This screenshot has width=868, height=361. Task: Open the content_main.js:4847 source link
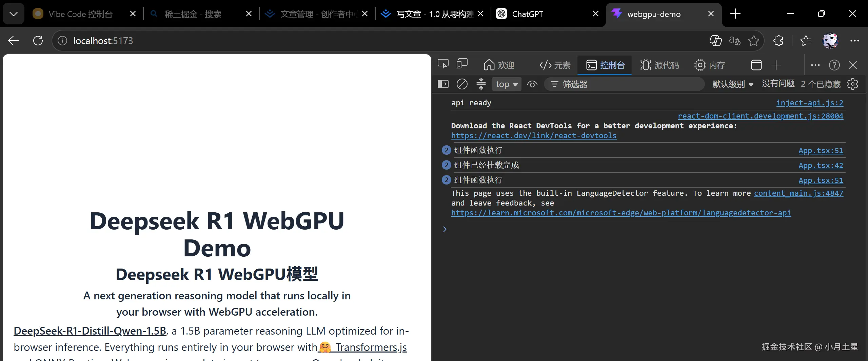798,193
